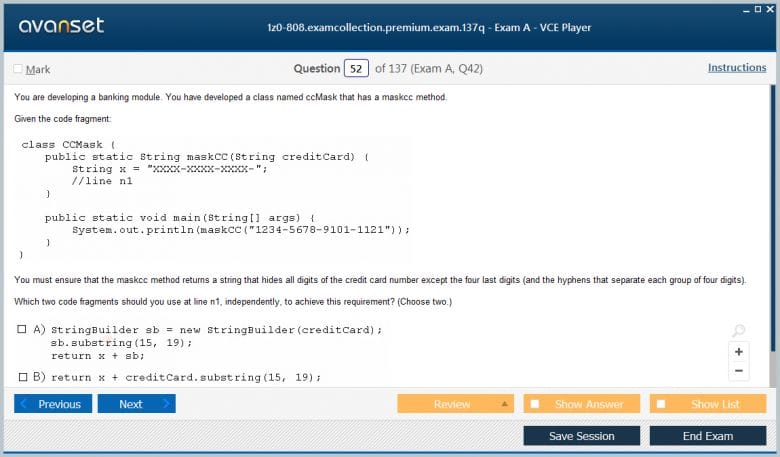Select answer option B checkbox
The image size is (780, 457).
click(23, 377)
